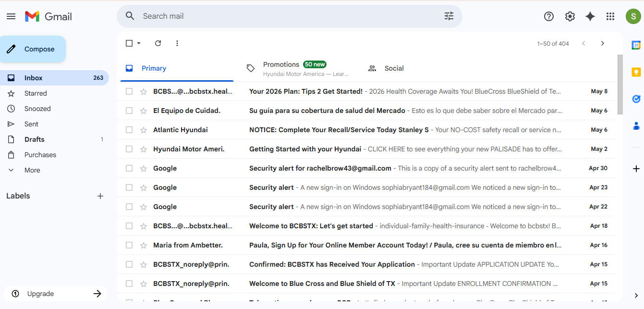Click the Search mail field
Image resolution: width=644 pixels, height=309 pixels.
click(290, 16)
